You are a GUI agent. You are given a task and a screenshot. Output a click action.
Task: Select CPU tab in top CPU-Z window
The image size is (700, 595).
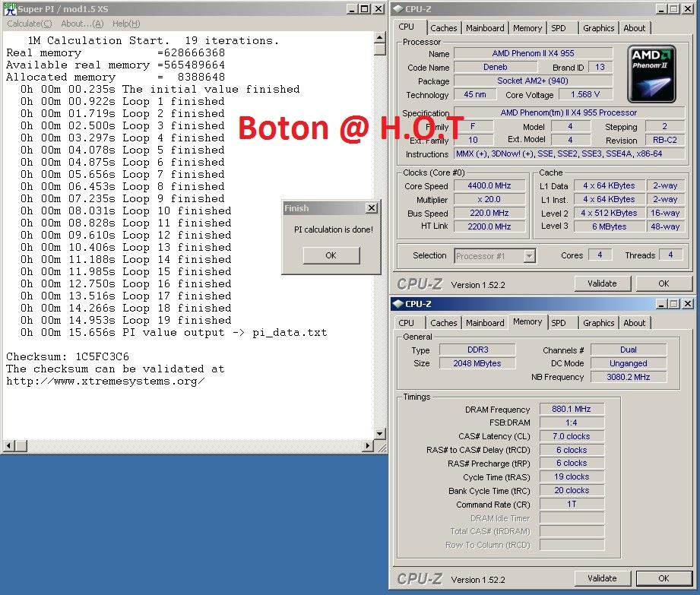tap(407, 27)
